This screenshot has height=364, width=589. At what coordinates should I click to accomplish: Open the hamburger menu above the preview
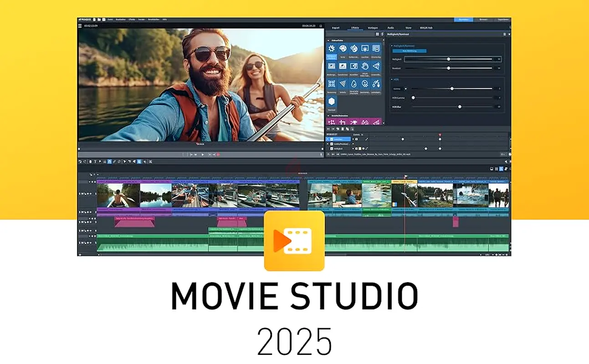coord(80,25)
